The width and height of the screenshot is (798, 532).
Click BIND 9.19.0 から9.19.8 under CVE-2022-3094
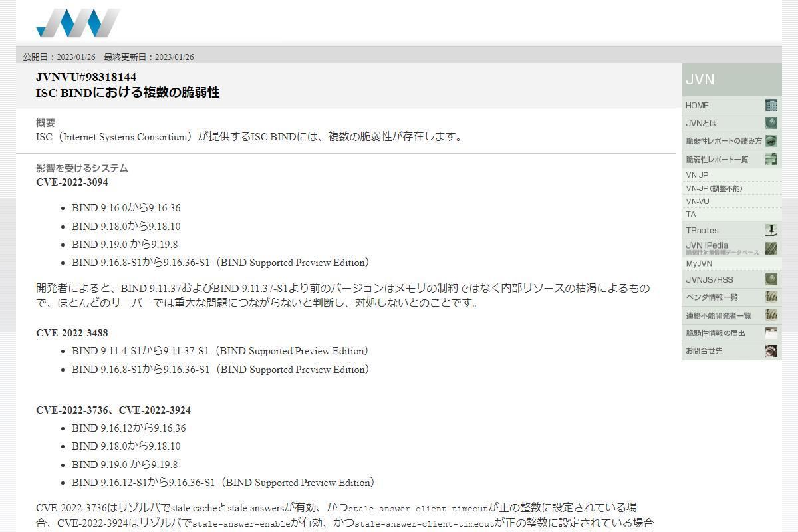coord(125,245)
